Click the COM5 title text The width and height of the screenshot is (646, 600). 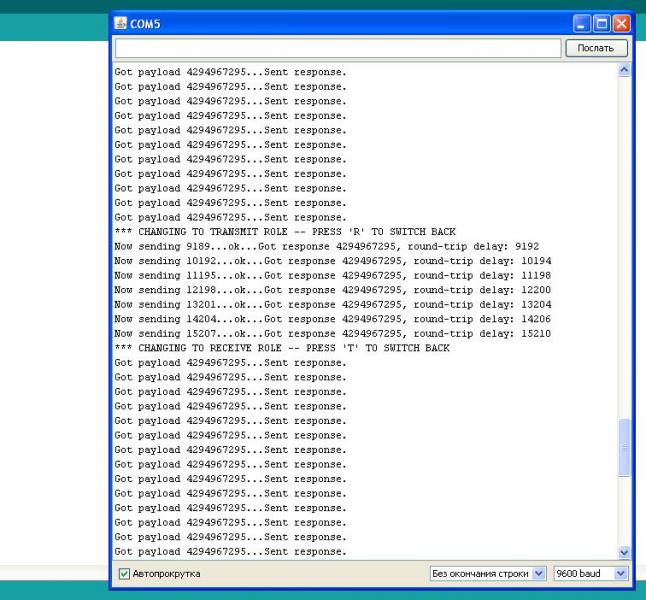(x=145, y=24)
